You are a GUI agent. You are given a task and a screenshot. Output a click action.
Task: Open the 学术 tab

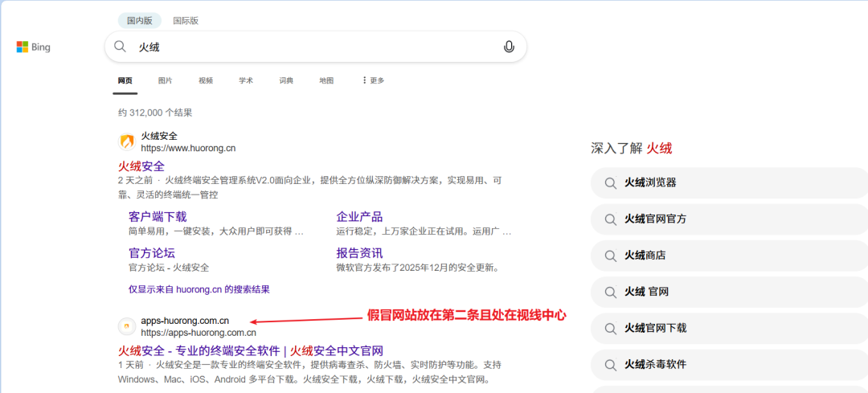pos(246,80)
